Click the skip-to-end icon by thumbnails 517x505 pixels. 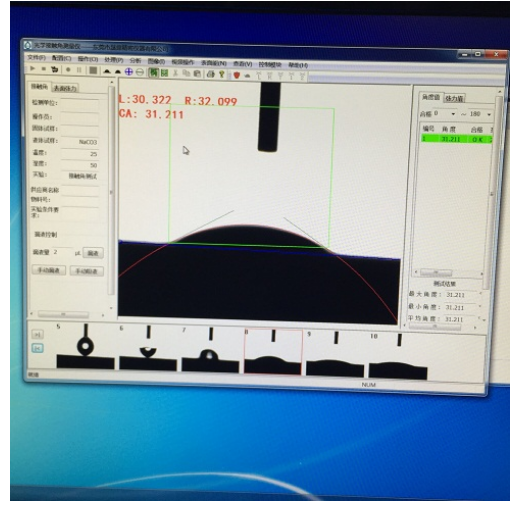[x=37, y=334]
